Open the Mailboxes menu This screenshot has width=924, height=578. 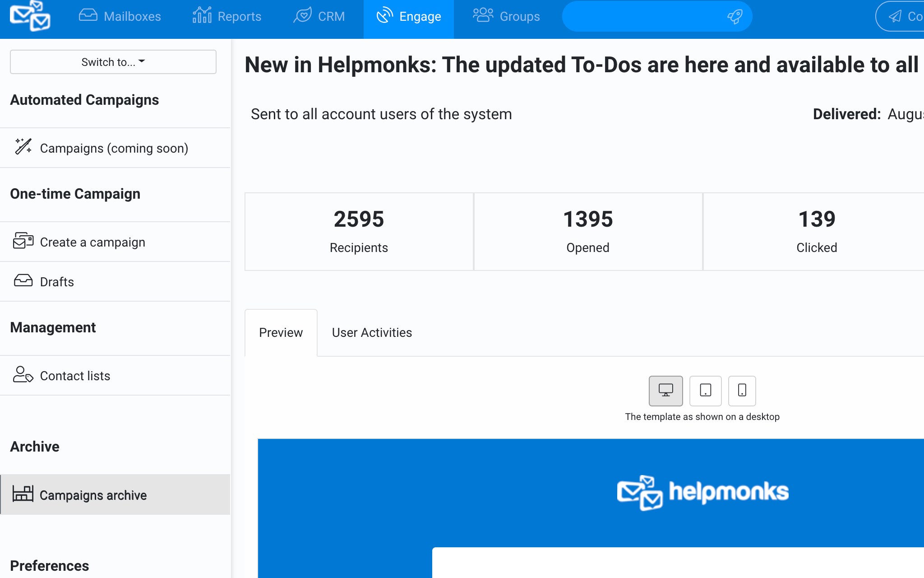point(120,16)
